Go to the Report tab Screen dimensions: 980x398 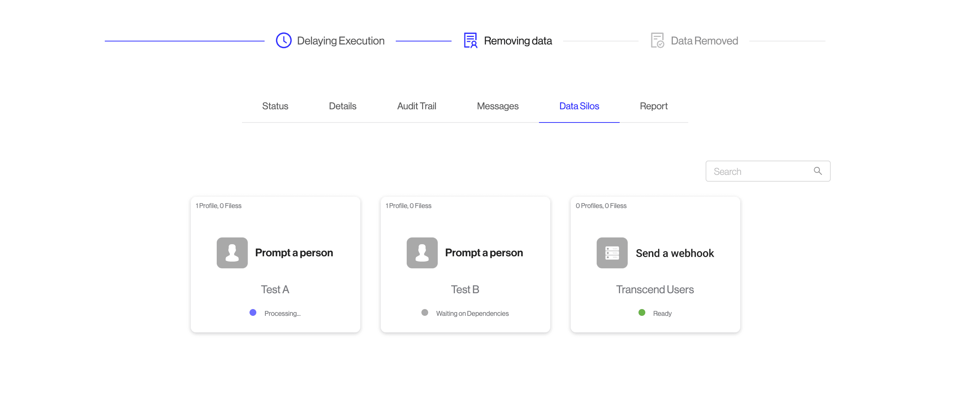pos(654,106)
